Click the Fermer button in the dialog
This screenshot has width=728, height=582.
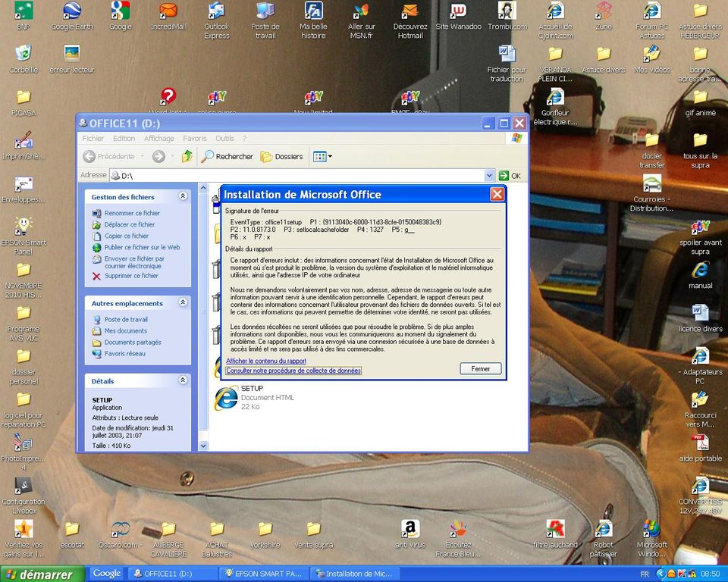pos(481,368)
